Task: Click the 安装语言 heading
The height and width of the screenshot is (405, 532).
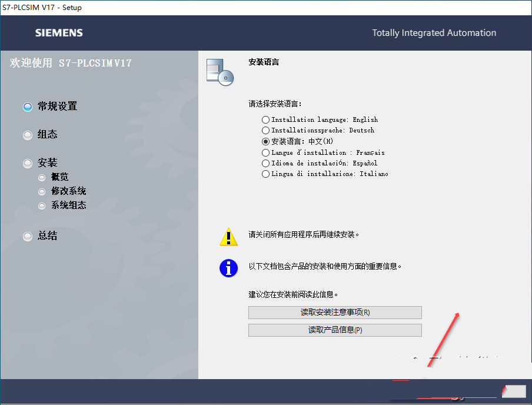Action: click(264, 62)
